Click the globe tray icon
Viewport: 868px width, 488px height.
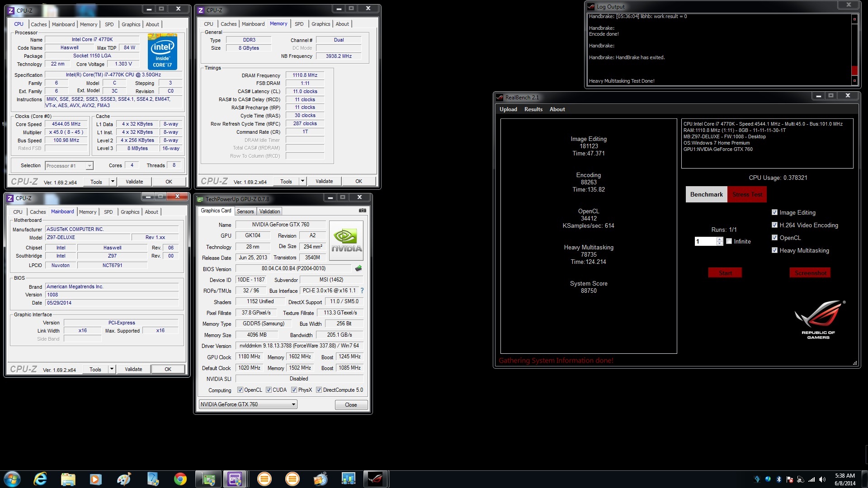pos(768,479)
